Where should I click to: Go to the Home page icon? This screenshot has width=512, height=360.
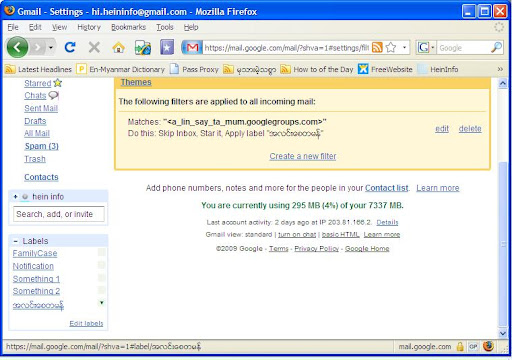[x=118, y=48]
